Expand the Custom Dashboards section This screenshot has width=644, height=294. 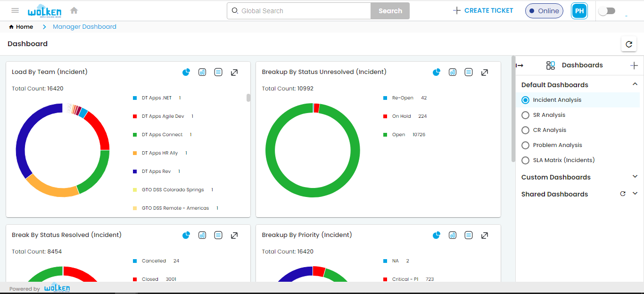click(635, 177)
